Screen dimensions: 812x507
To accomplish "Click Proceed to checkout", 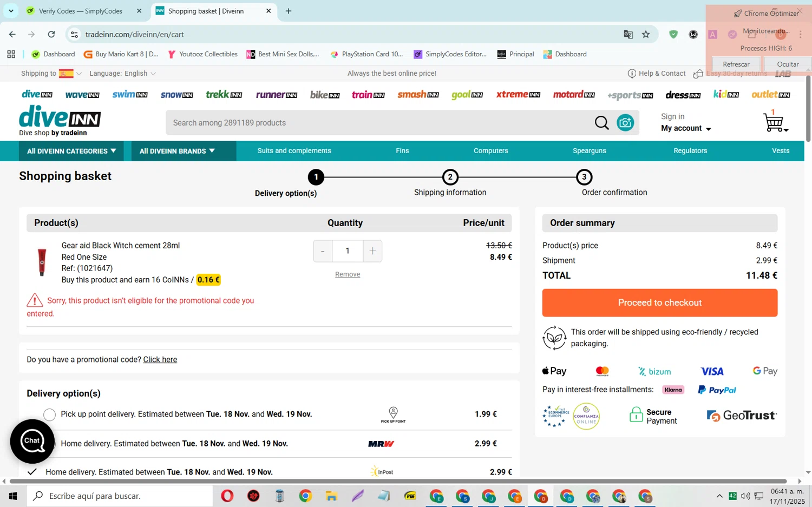I will (659, 302).
